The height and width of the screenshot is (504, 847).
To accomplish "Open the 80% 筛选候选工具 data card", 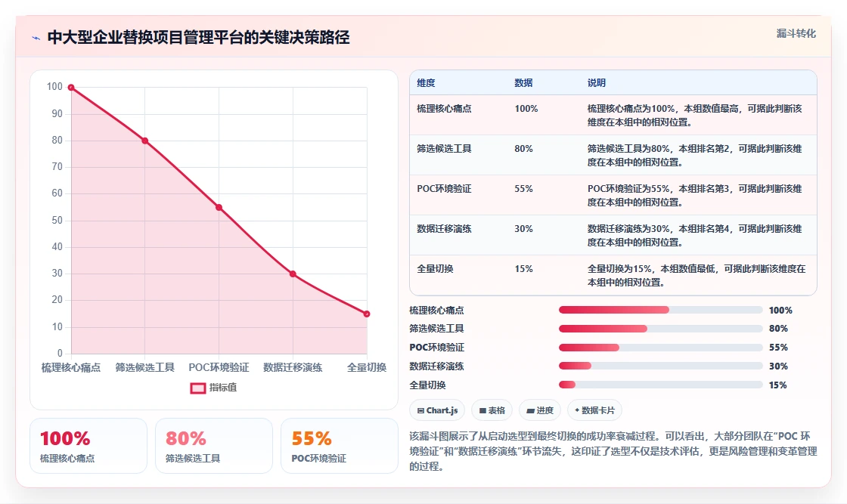I will point(214,447).
